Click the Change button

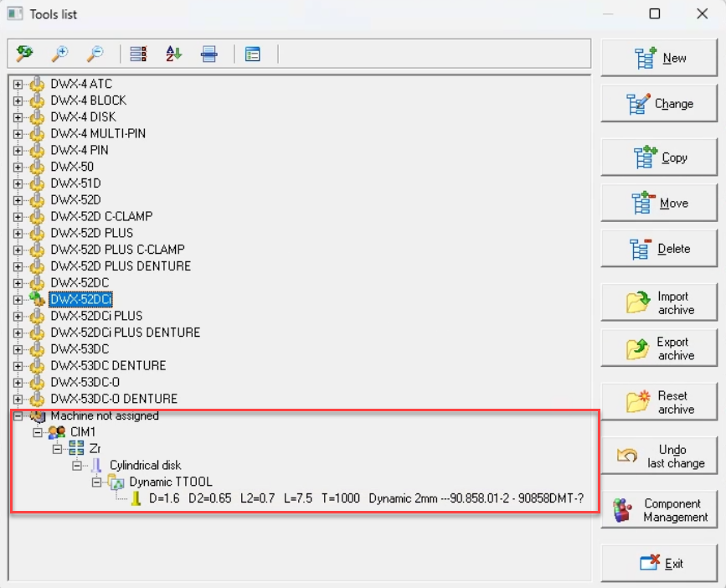pyautogui.click(x=659, y=103)
